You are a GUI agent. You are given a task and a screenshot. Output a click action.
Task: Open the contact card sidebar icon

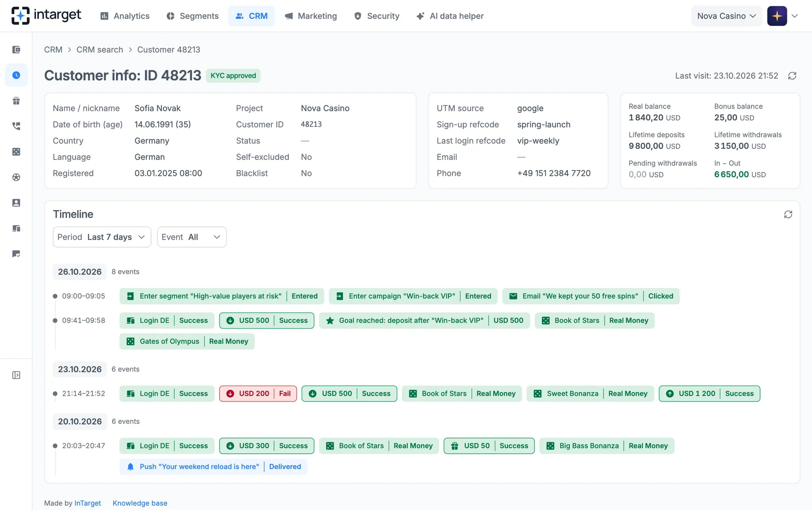pyautogui.click(x=16, y=203)
